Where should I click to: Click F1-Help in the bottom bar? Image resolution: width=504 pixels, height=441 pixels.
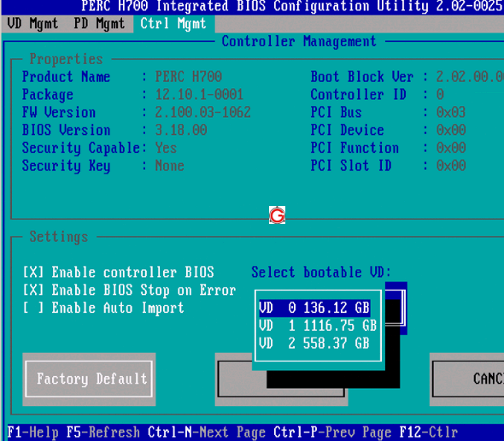[x=32, y=432]
